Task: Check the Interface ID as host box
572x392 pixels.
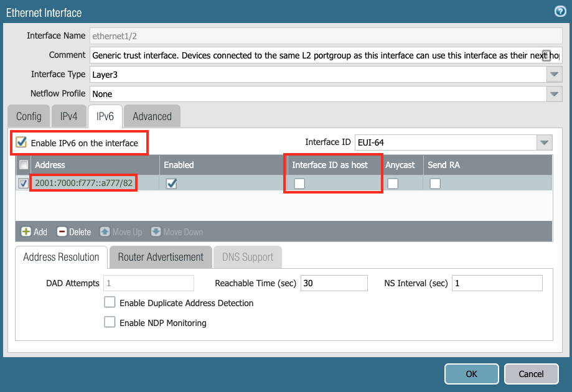Action: [x=300, y=184]
